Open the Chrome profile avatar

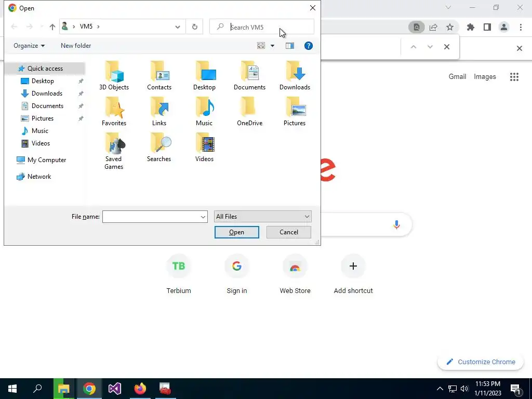[x=504, y=27]
